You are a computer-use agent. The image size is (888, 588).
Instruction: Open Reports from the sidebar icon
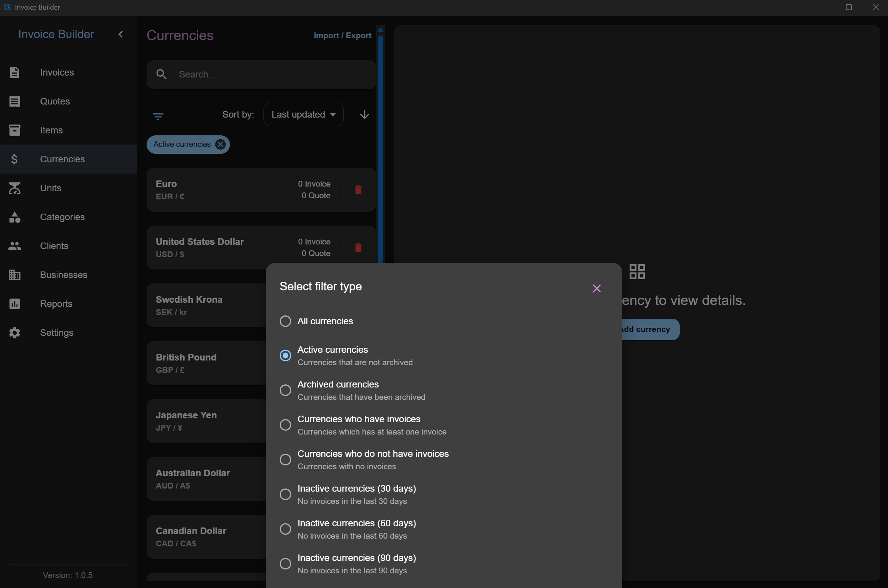[15, 304]
